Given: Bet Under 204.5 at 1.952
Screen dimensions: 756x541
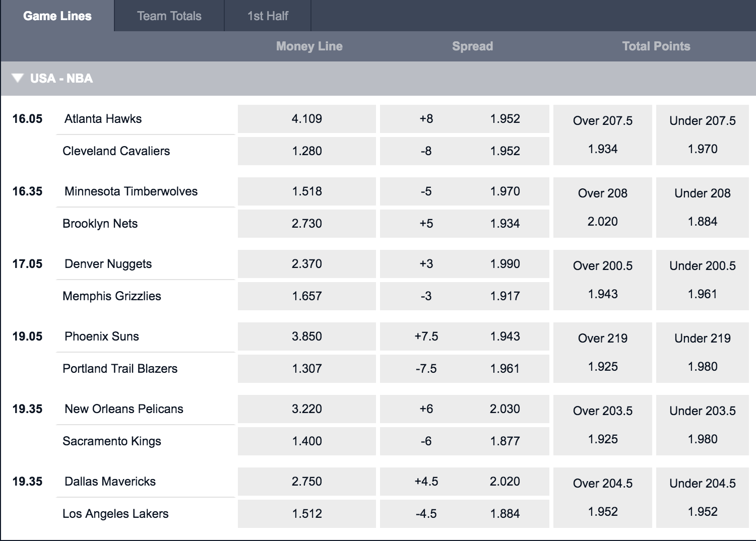Looking at the screenshot, I should (x=703, y=498).
